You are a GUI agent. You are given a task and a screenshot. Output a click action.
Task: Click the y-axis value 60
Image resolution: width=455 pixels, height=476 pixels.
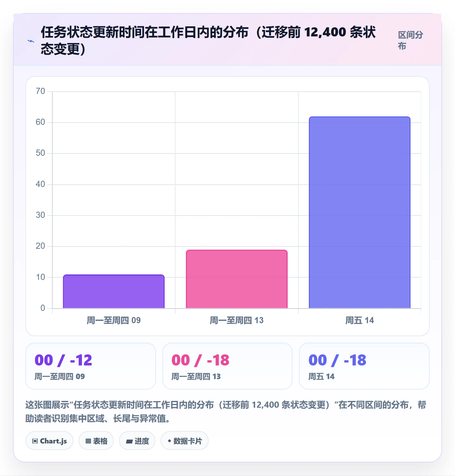(40, 122)
